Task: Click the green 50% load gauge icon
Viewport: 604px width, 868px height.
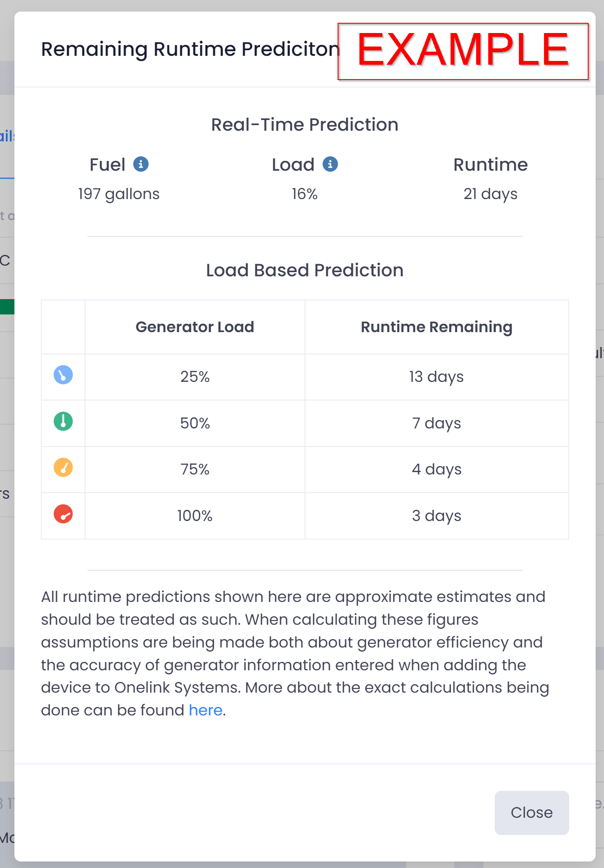Action: (63, 421)
